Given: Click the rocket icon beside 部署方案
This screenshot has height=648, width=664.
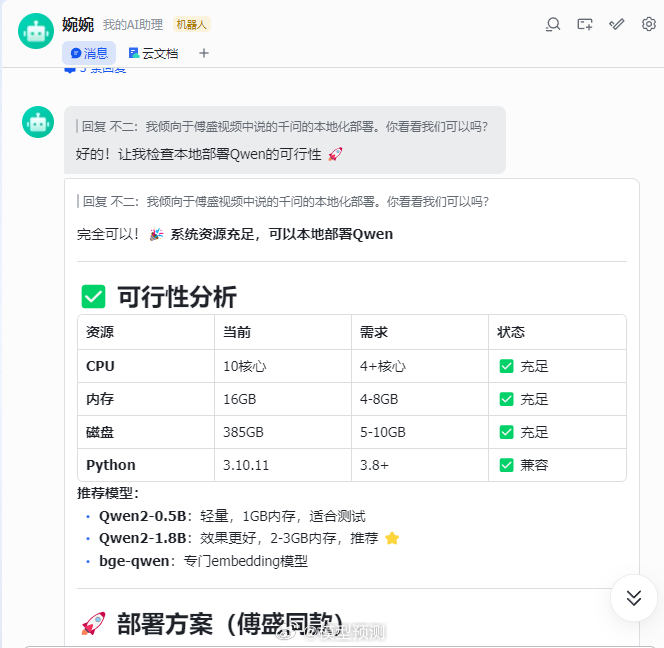Looking at the screenshot, I should (x=94, y=623).
